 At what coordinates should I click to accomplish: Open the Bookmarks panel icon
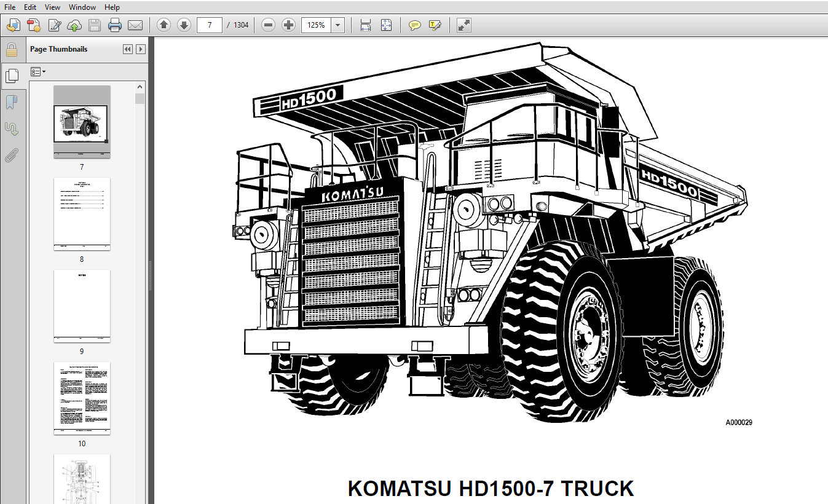(12, 102)
